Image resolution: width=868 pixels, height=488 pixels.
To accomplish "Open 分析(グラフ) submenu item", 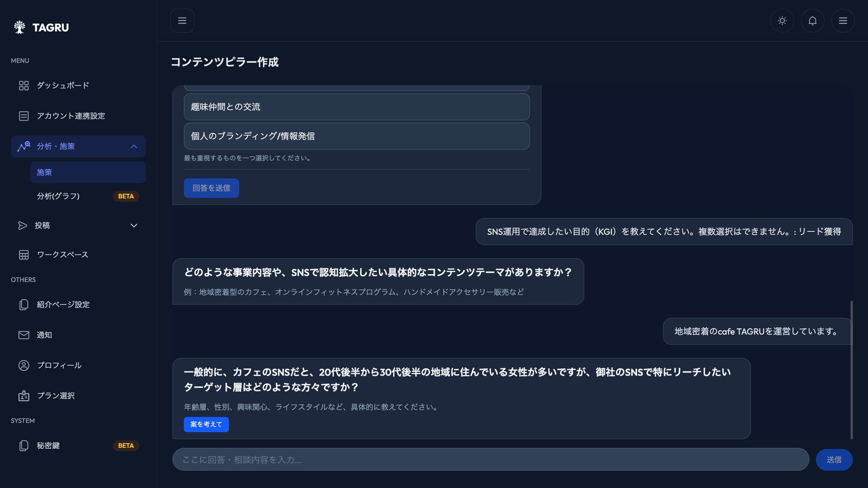I will pyautogui.click(x=59, y=196).
